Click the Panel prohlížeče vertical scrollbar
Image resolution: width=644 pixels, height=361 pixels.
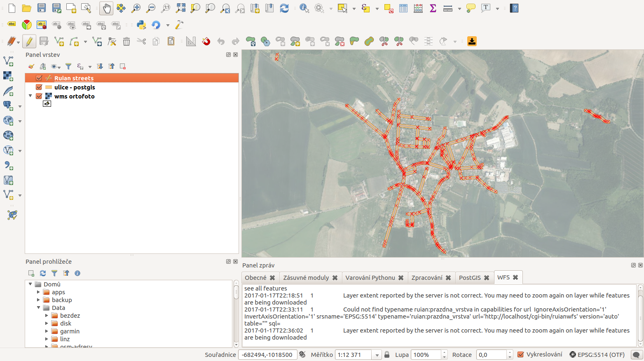236,314
